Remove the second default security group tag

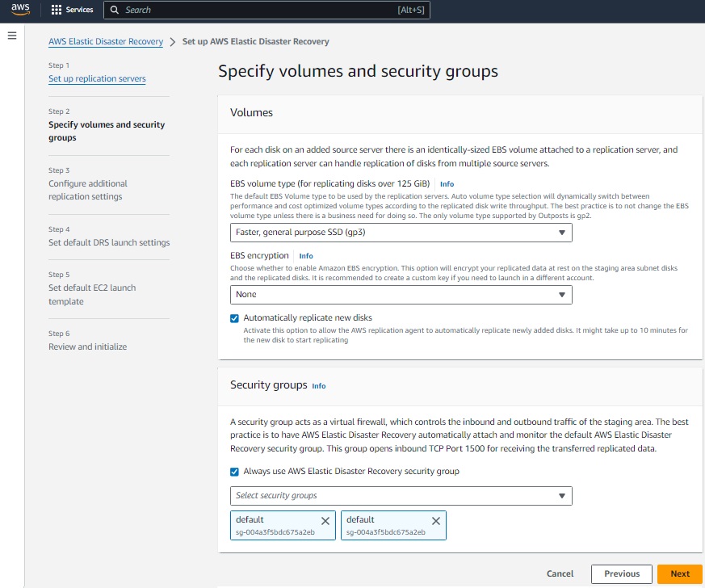[436, 521]
